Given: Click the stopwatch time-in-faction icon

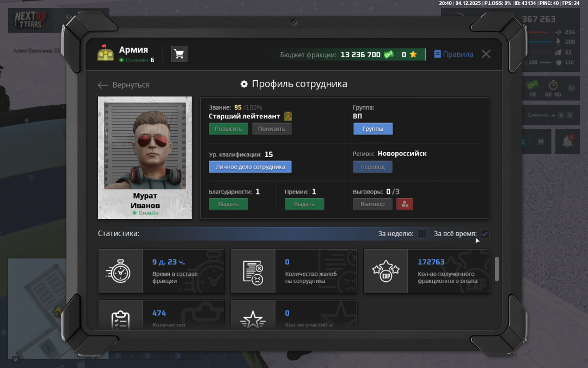Looking at the screenshot, I should tap(120, 272).
